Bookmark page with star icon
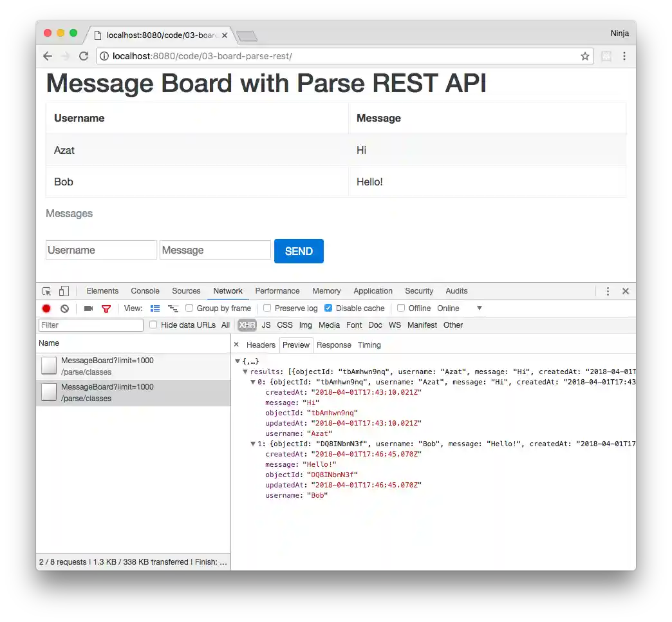The image size is (672, 622). 584,56
